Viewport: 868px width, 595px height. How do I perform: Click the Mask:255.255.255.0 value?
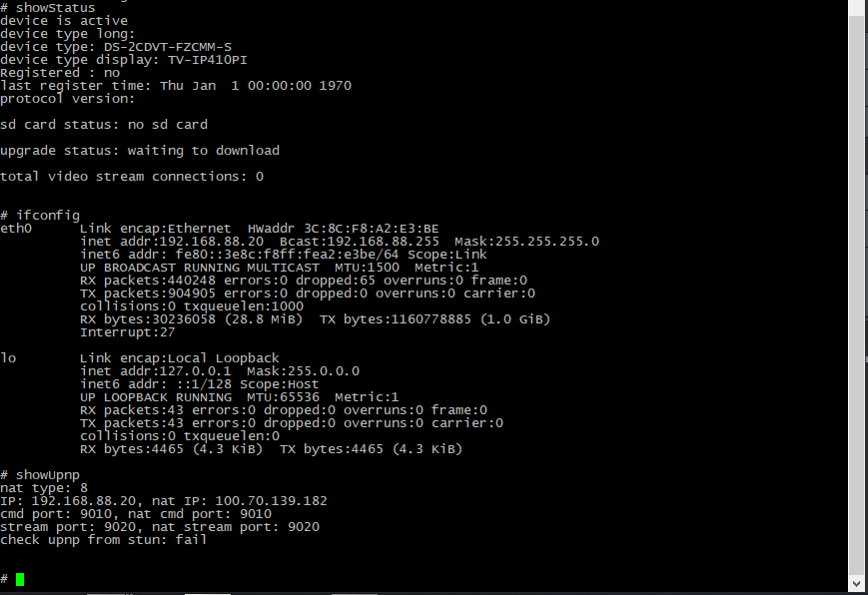[x=527, y=242]
